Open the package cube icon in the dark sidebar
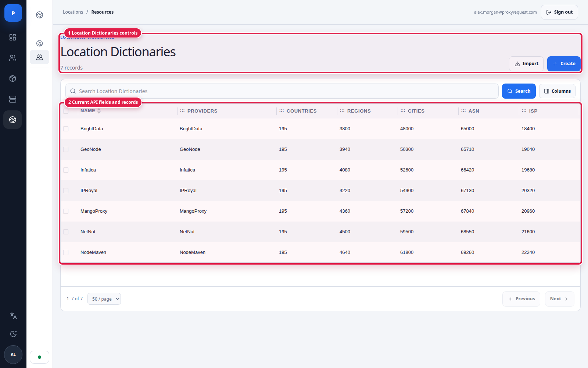Image resolution: width=588 pixels, height=368 pixels. 13,78
